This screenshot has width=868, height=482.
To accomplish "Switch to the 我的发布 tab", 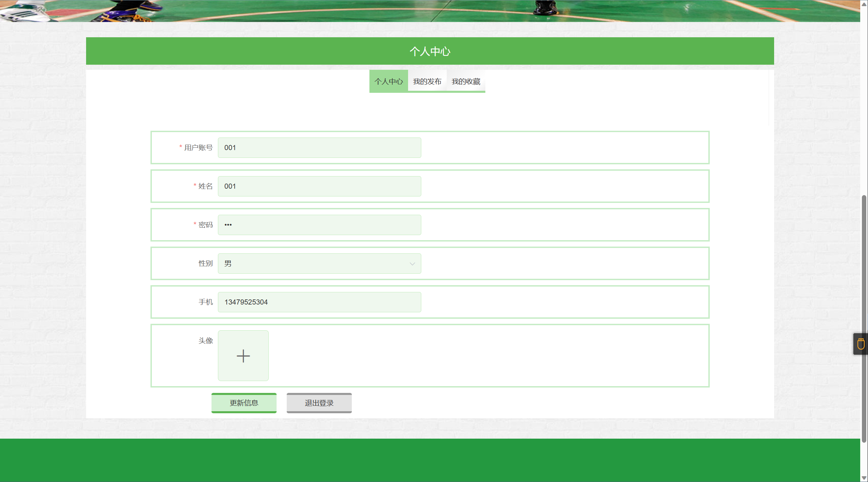I will (427, 81).
